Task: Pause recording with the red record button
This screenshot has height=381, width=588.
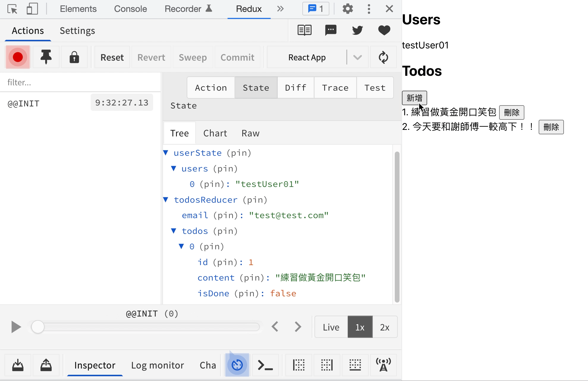Action: pyautogui.click(x=18, y=57)
